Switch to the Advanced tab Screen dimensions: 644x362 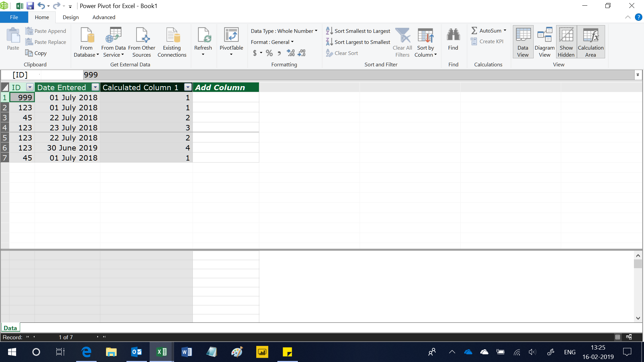pyautogui.click(x=104, y=17)
